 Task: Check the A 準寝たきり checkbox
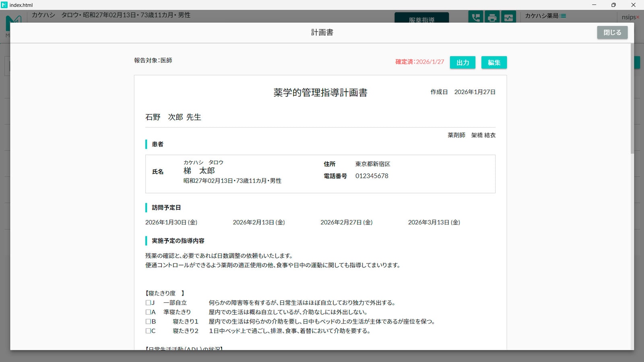tap(148, 312)
